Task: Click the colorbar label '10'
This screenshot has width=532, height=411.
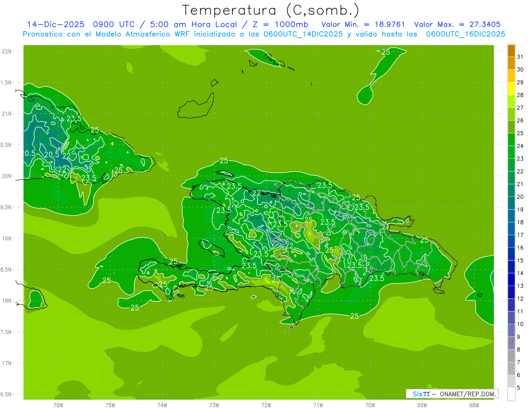Action: [520, 324]
